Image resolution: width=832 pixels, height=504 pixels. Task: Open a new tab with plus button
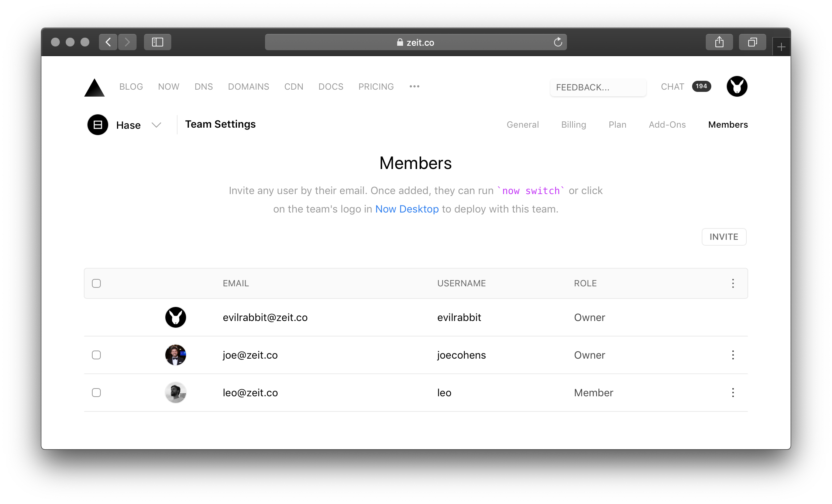coord(781,47)
